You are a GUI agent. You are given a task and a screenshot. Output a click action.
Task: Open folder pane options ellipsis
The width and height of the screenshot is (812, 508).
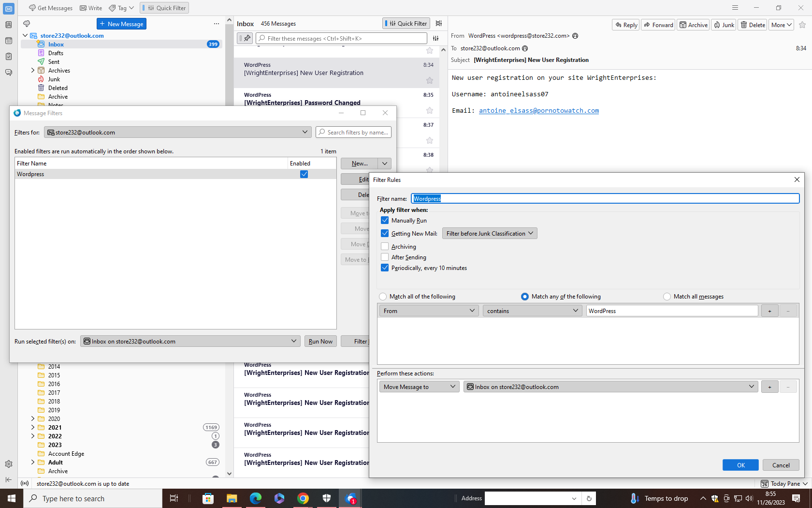coord(216,24)
